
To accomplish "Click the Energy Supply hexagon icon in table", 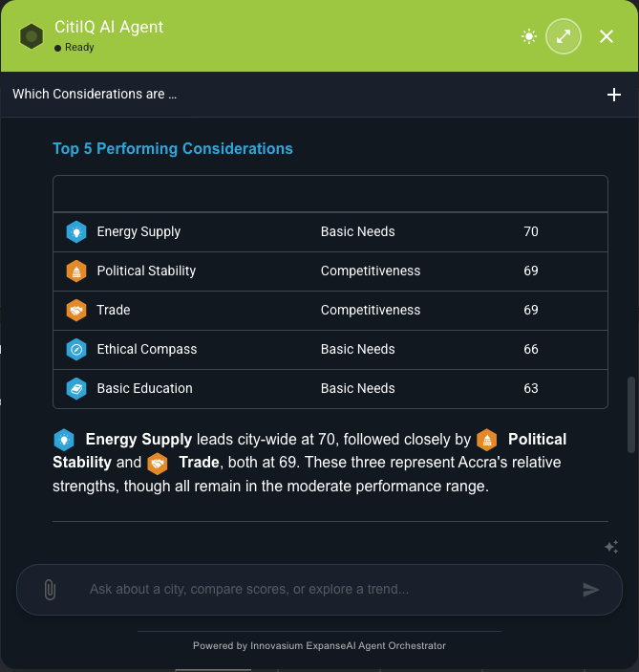I will click(x=76, y=232).
